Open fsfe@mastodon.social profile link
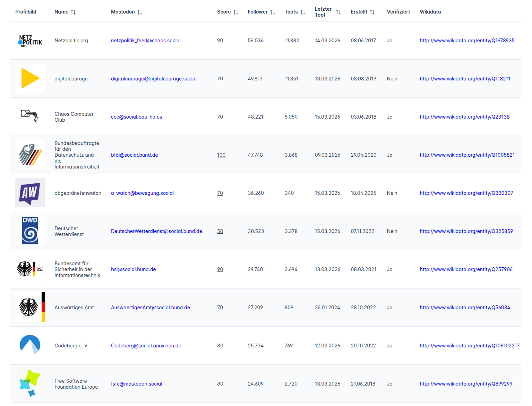Viewport: 532px width, 406px height. click(x=136, y=384)
